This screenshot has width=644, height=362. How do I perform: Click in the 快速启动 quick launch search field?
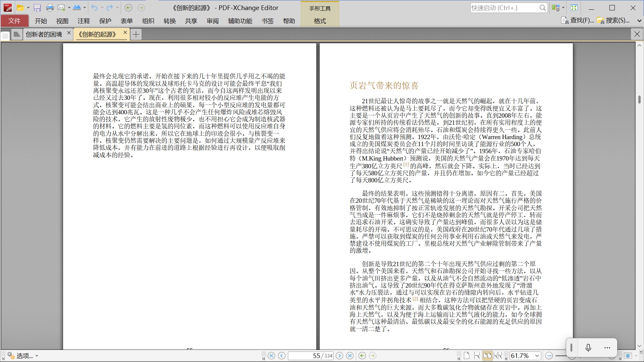tap(504, 8)
